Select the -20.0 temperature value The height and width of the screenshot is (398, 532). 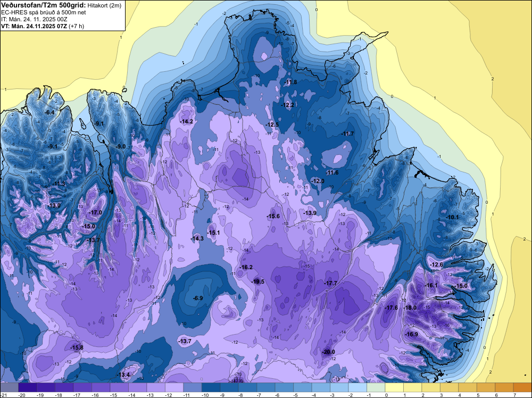[328, 352]
